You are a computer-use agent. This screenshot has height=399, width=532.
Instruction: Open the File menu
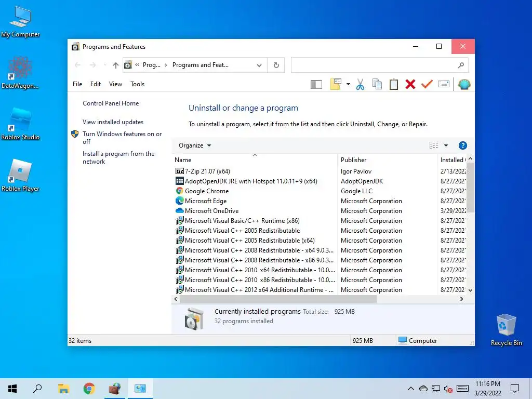click(77, 84)
